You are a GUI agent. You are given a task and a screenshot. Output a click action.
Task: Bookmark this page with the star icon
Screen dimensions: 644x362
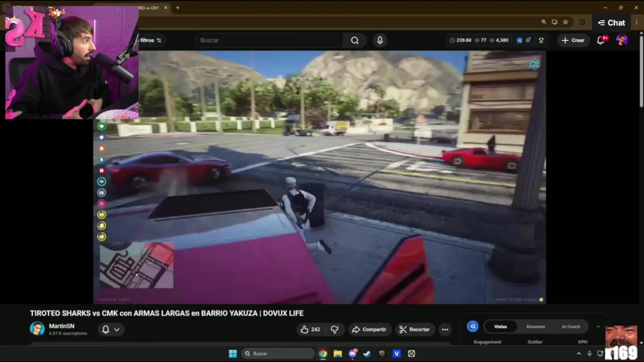(x=566, y=22)
